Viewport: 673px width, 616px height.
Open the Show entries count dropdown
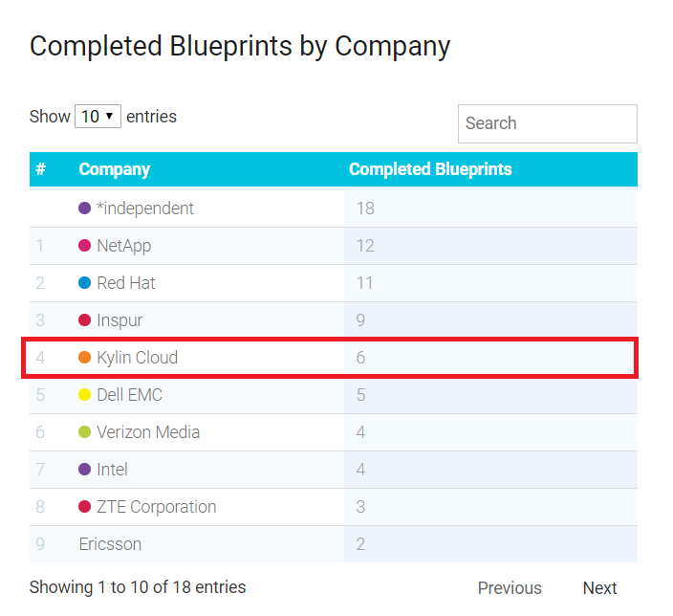click(x=98, y=117)
